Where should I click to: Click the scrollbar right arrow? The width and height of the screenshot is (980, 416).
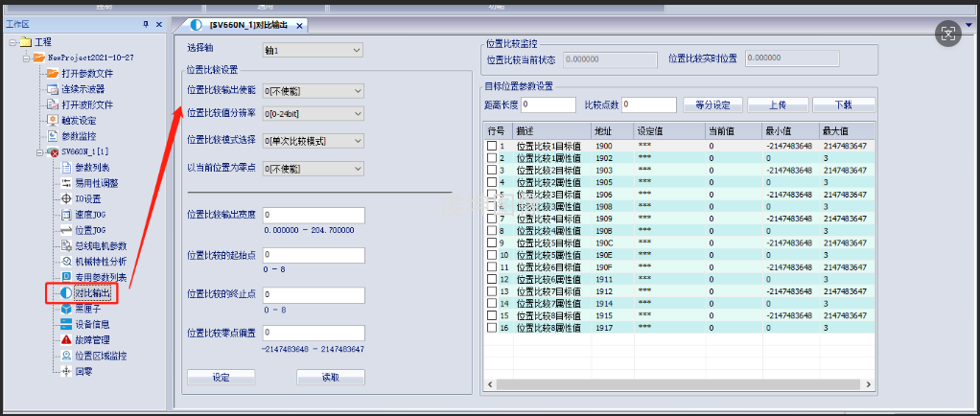pos(867,382)
